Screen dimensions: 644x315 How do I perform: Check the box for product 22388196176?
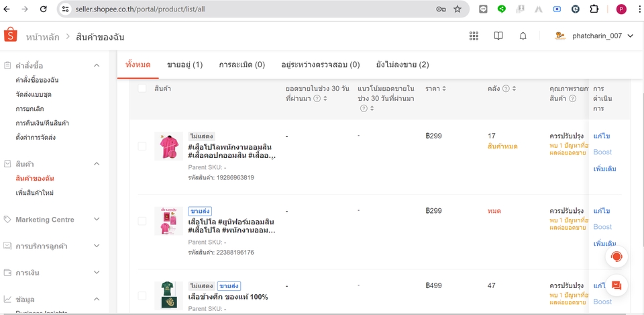142,221
